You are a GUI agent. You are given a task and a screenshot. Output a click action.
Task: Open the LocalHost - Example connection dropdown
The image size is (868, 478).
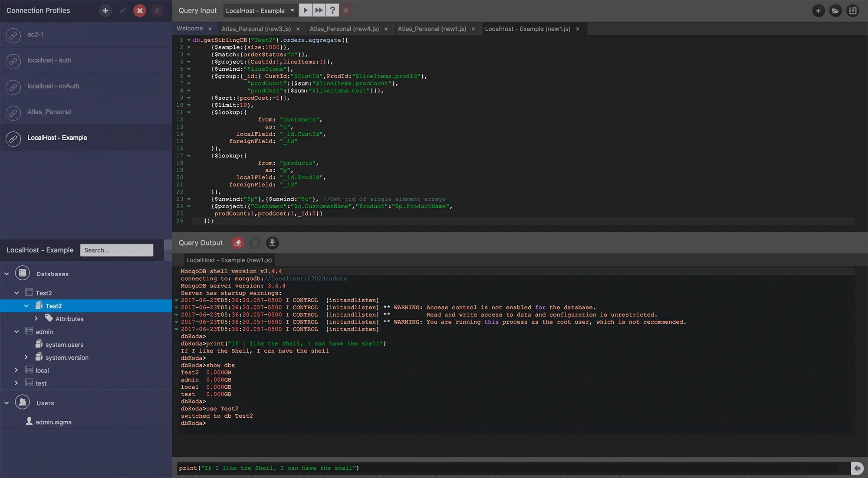point(260,10)
